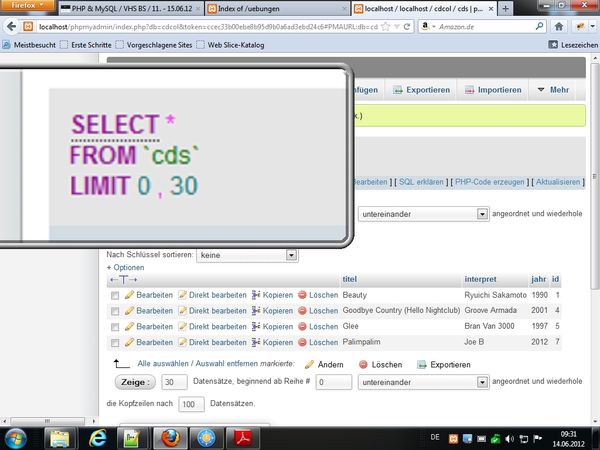The height and width of the screenshot is (450, 600).
Task: Click Bearbeiten pencil for Goodbye Country row
Action: 149,311
